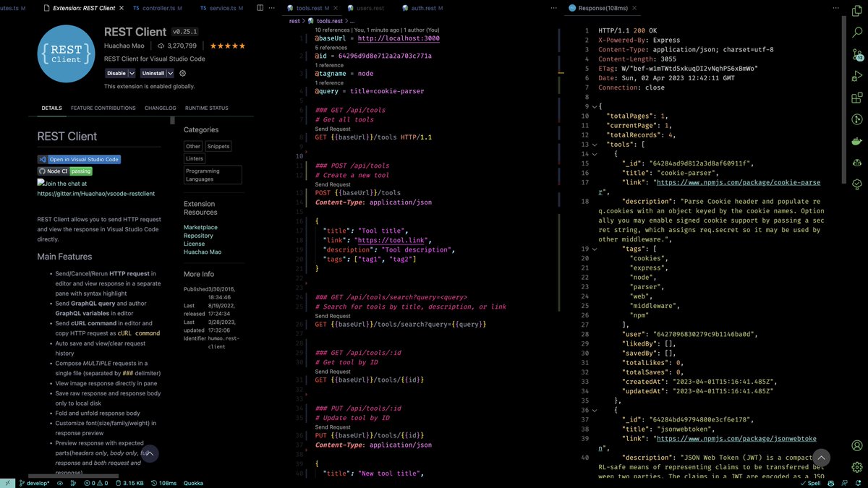Select the Linters category tag
Image resolution: width=868 pixels, height=488 pixels.
[x=195, y=158]
